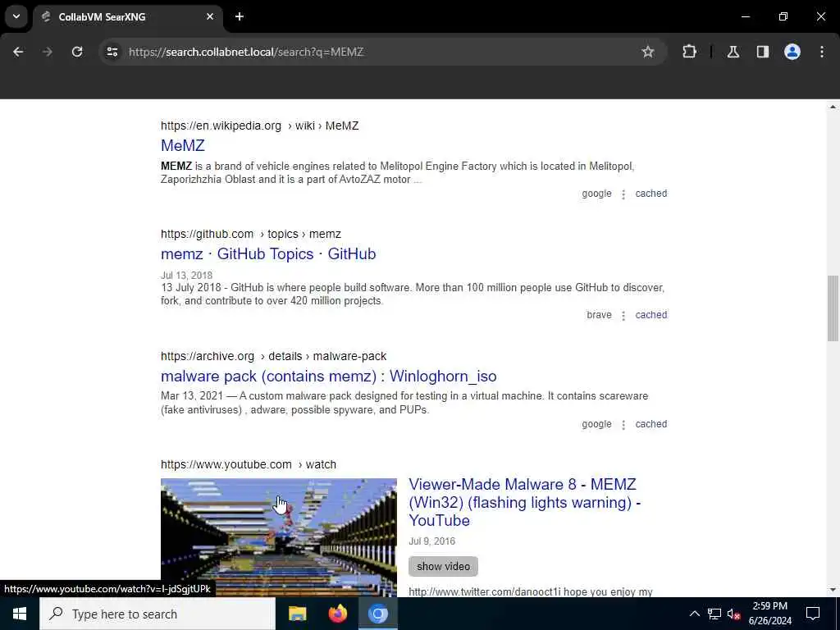Click the page vertical scrollbar thumb

click(833, 308)
